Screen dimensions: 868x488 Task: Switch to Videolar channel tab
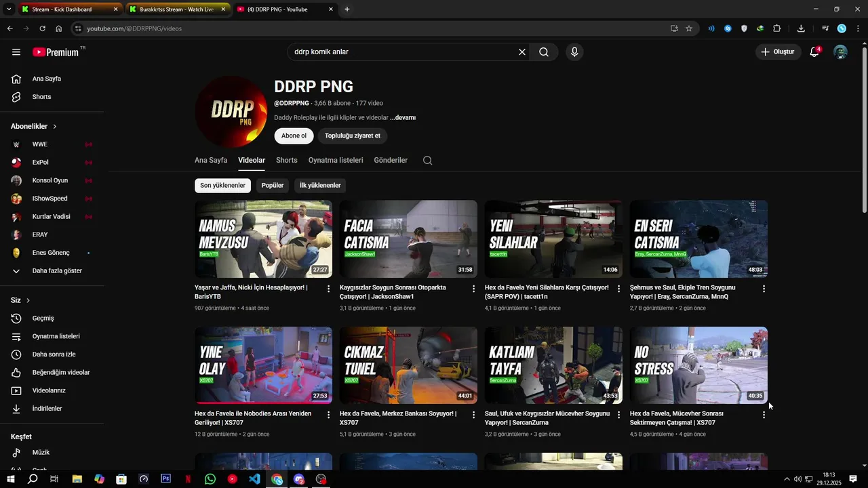(252, 161)
